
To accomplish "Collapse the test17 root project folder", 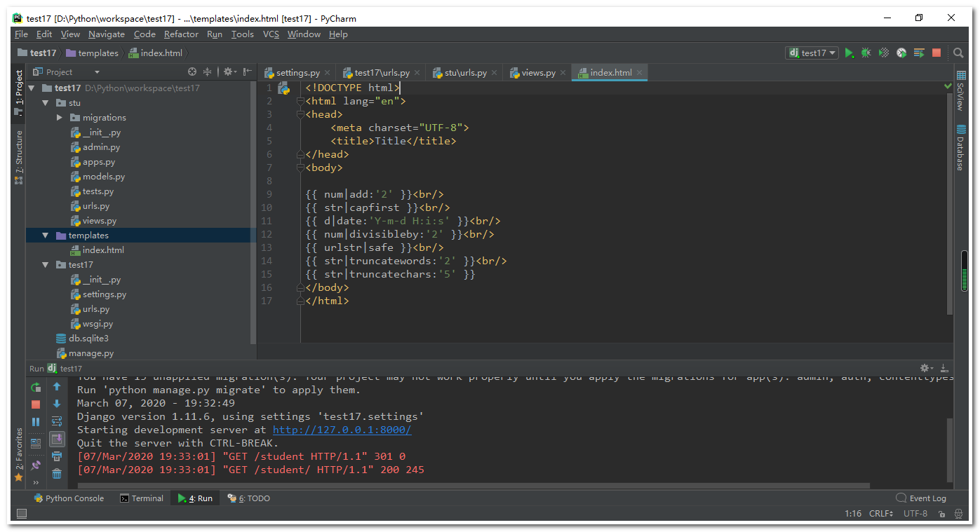I will (32, 88).
